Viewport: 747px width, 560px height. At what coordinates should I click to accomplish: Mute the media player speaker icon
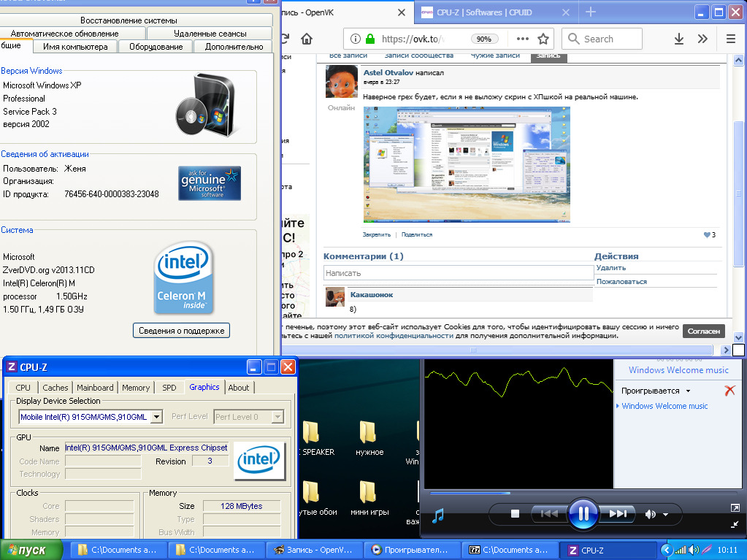[x=650, y=514]
